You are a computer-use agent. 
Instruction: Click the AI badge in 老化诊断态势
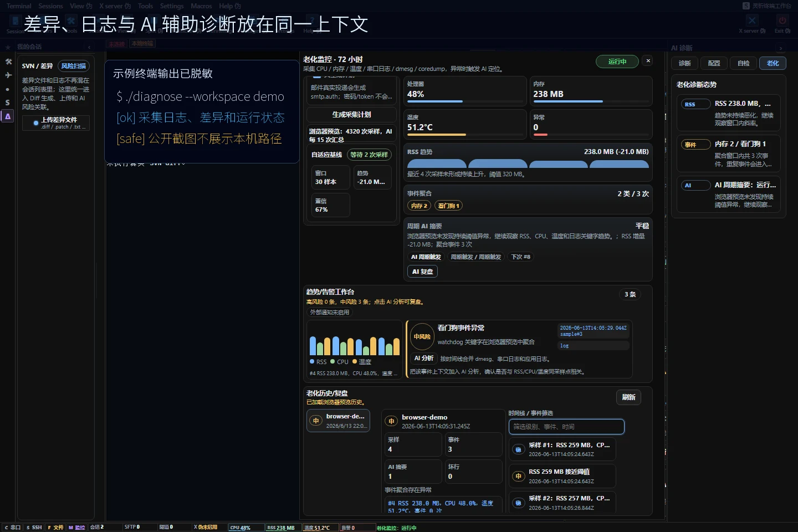[695, 186]
